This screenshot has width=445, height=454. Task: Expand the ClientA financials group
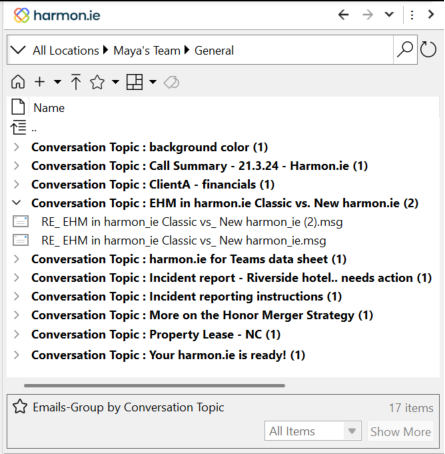[x=16, y=184]
